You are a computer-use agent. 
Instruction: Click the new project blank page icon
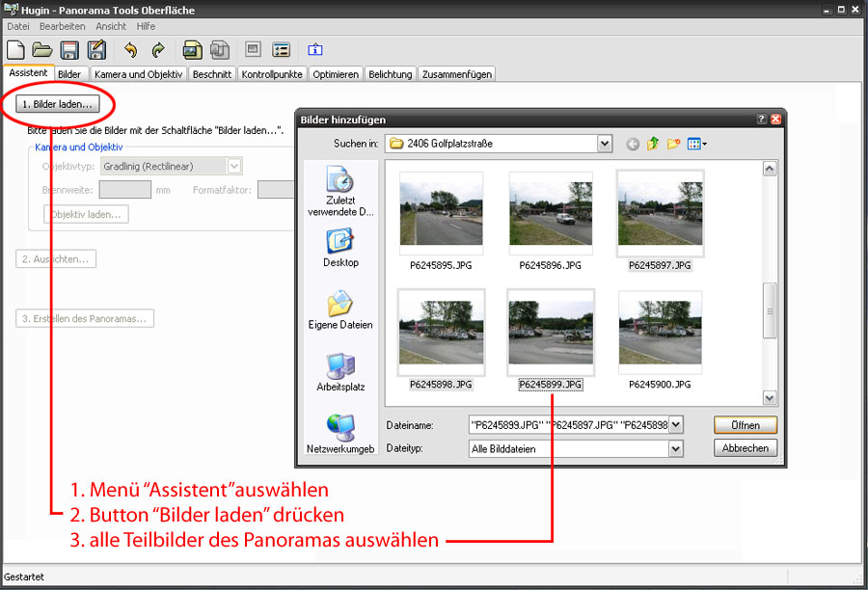pyautogui.click(x=16, y=50)
